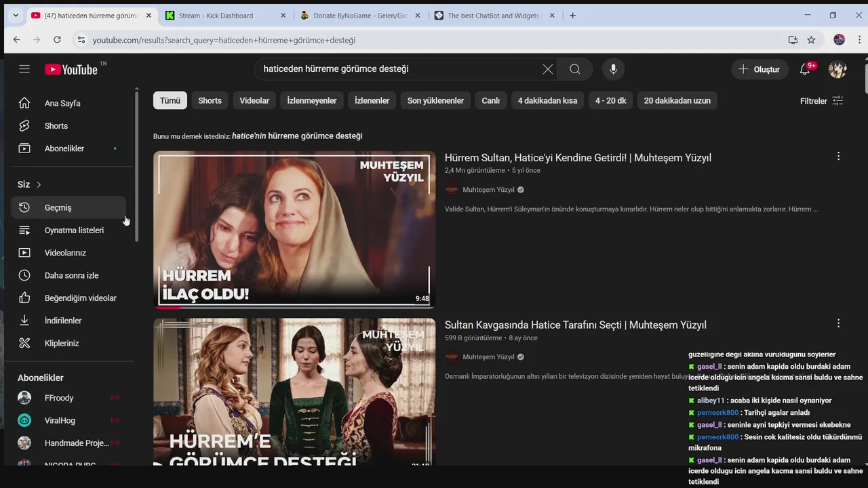Open the Filtreler search filters
The height and width of the screenshot is (488, 868).
pyautogui.click(x=821, y=101)
